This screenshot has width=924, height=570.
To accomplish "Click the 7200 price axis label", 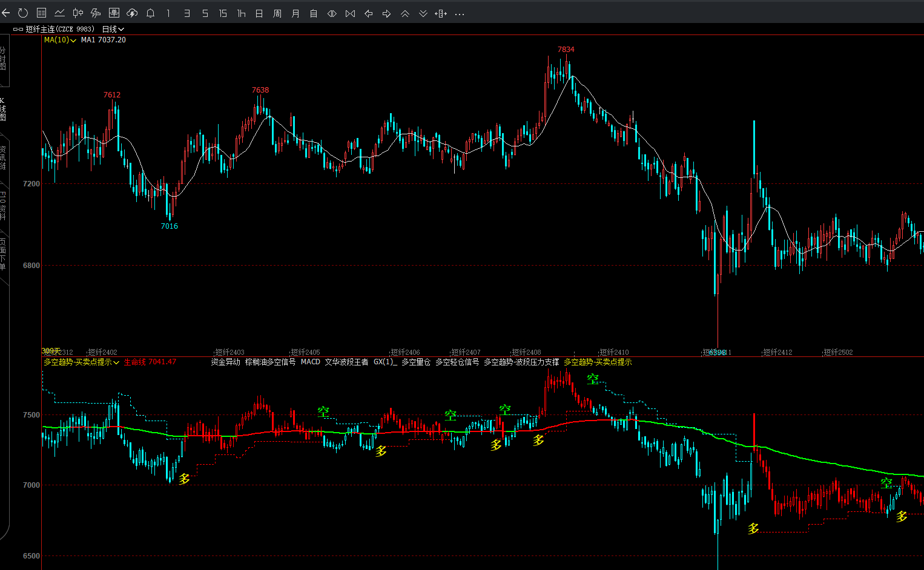I will click(x=31, y=184).
